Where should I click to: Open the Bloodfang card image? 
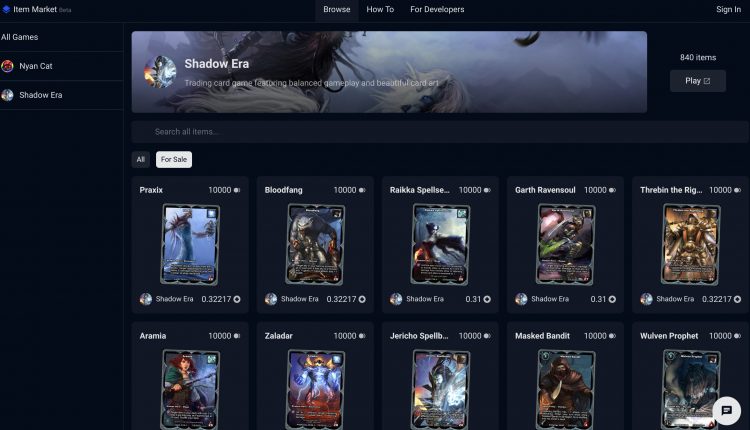tap(315, 244)
